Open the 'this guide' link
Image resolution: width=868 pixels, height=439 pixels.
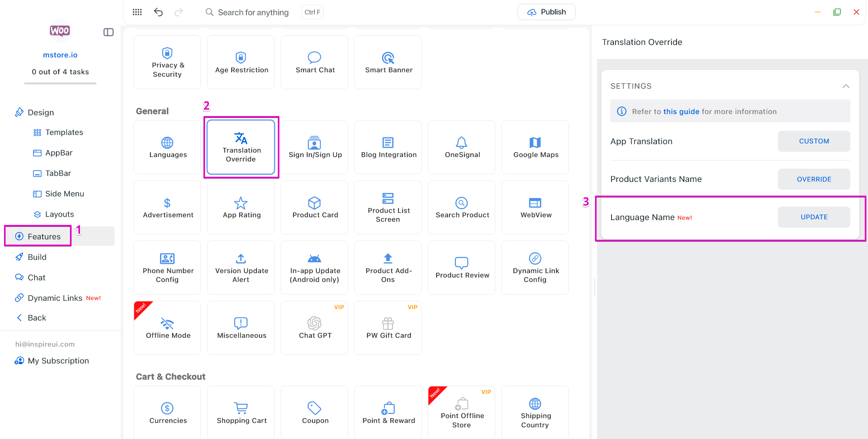[x=681, y=111]
